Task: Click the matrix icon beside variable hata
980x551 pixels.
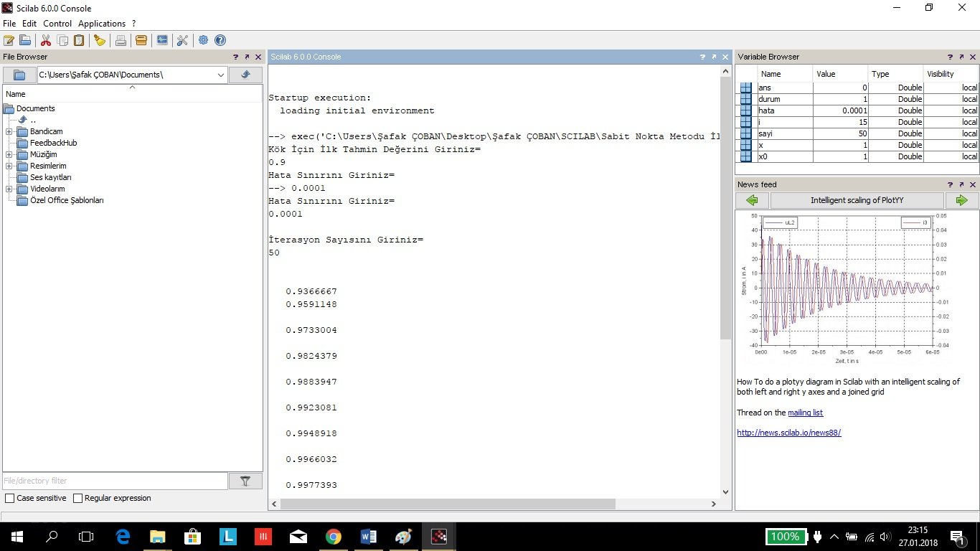Action: [746, 110]
